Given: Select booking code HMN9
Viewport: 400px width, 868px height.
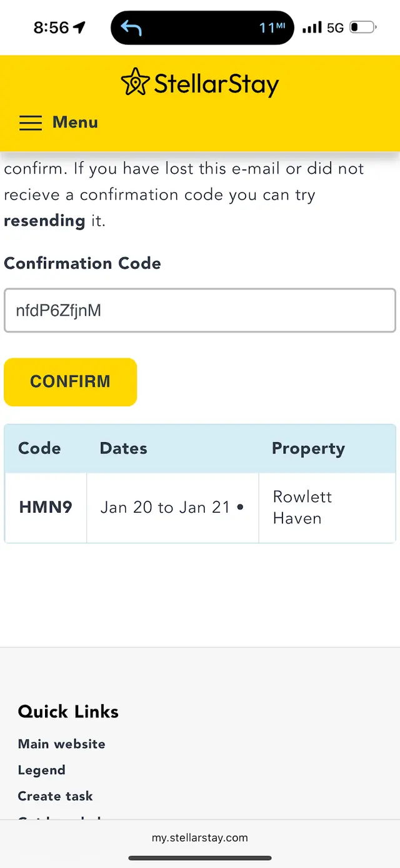Looking at the screenshot, I should 46,507.
